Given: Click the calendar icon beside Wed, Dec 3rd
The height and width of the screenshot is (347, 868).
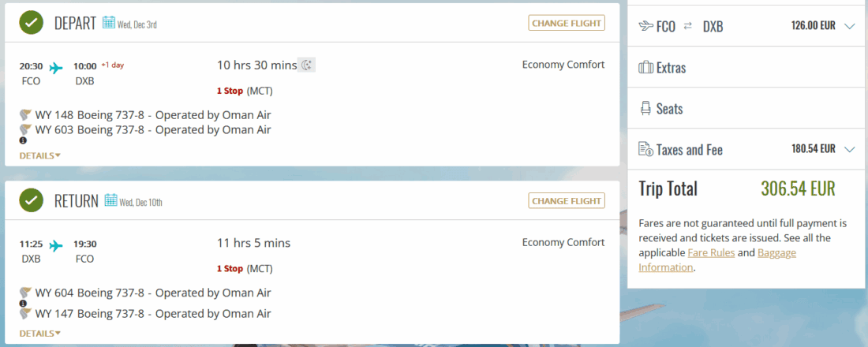Looking at the screenshot, I should coord(109,23).
